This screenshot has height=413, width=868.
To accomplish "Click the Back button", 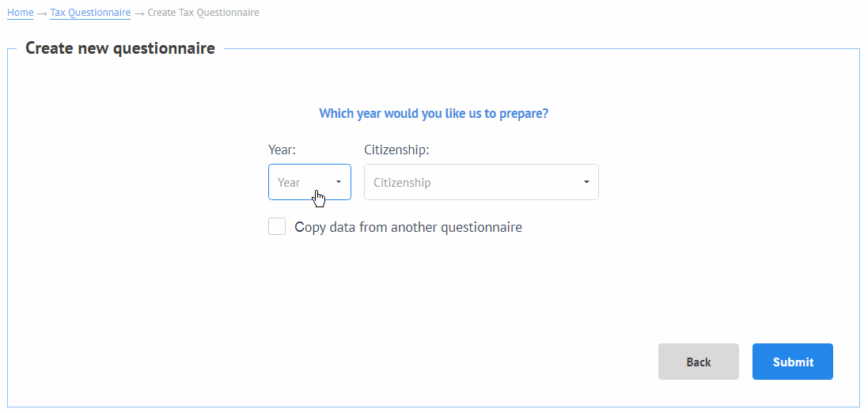I will [x=699, y=362].
